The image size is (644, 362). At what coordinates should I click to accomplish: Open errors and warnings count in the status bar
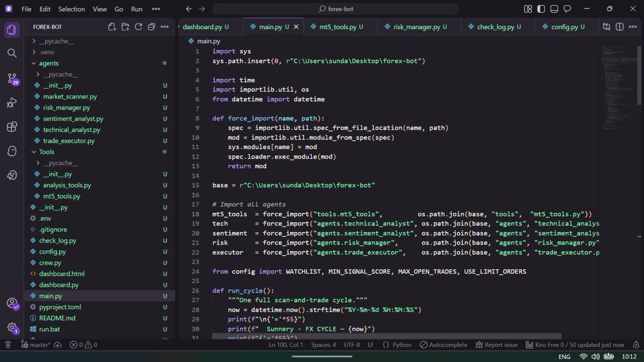84,345
